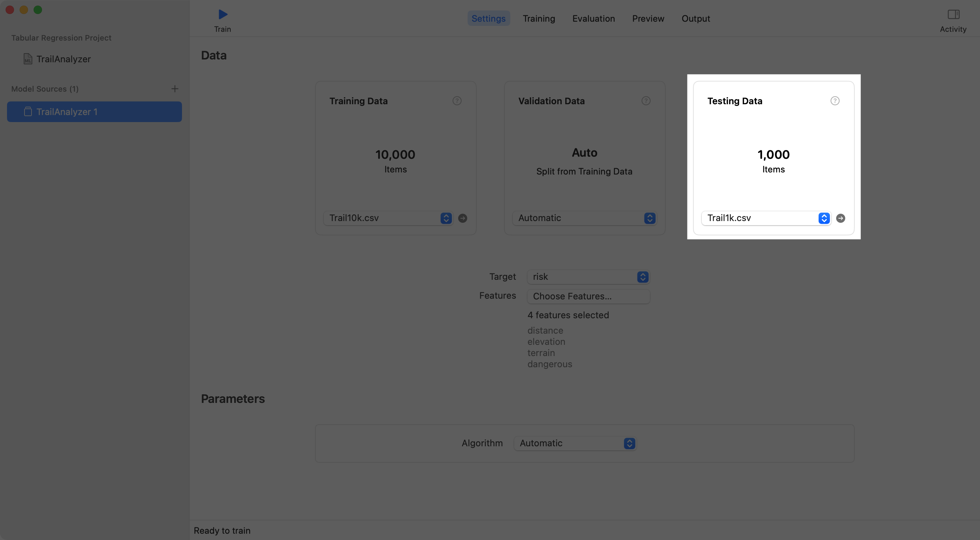Screen dimensions: 980x540
Task: Open Trail10k.csv with the arrow button
Action: (463, 218)
